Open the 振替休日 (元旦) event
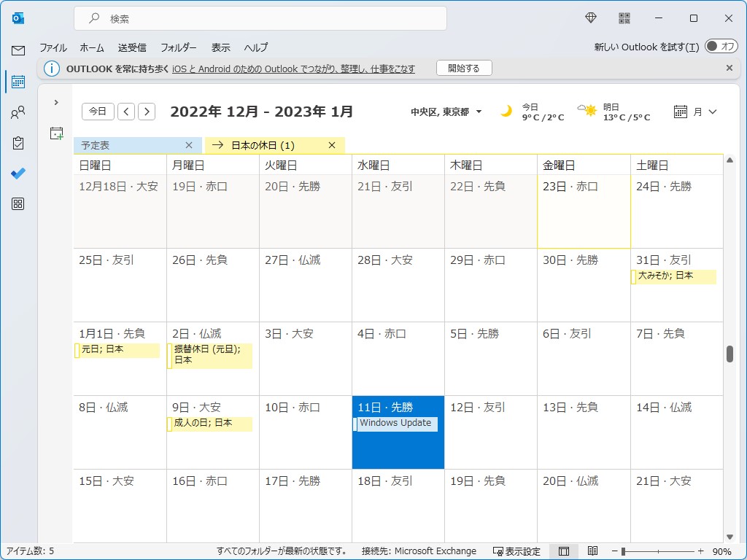 pyautogui.click(x=209, y=355)
